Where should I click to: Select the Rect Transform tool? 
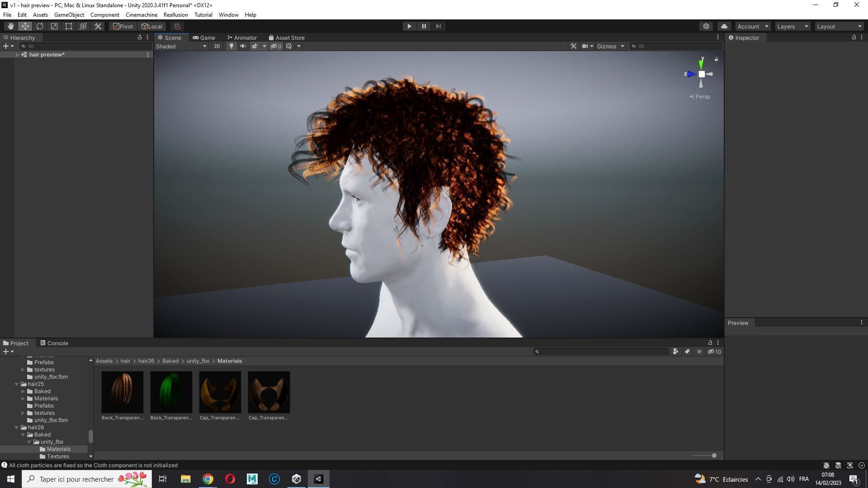(69, 26)
